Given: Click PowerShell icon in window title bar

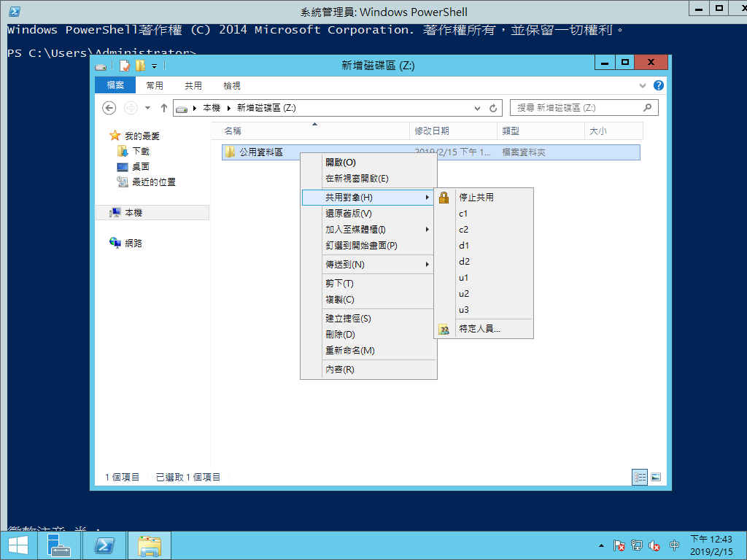Looking at the screenshot, I should pos(15,12).
